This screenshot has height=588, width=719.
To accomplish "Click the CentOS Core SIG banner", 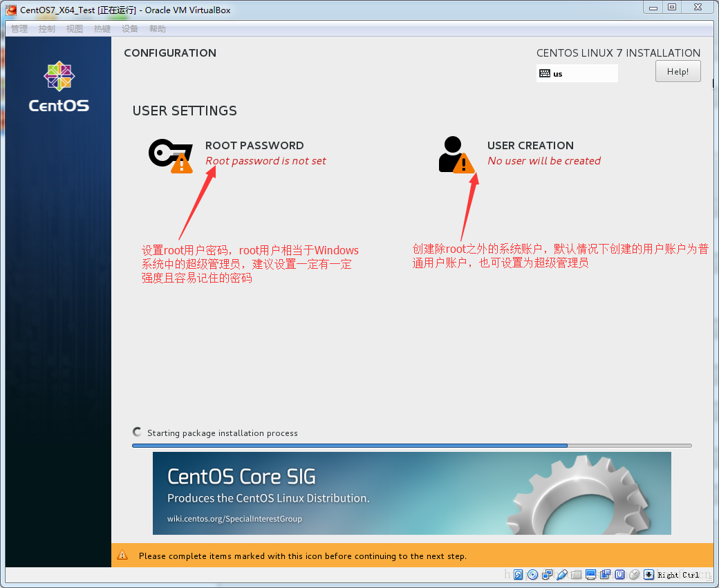I will 412,493.
